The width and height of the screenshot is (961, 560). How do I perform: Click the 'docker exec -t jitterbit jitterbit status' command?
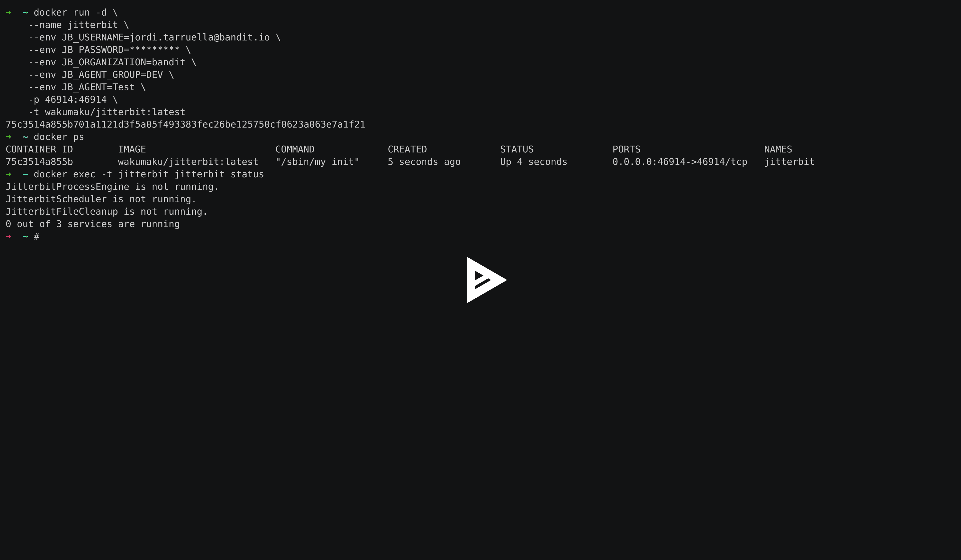(x=149, y=175)
